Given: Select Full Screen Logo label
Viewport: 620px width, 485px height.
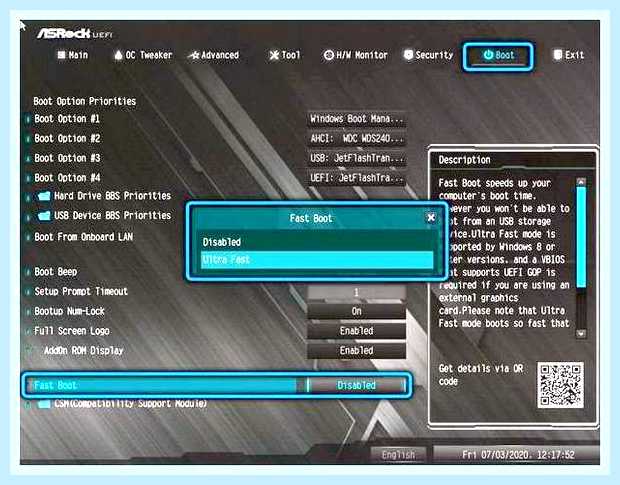Looking at the screenshot, I should coord(72,331).
